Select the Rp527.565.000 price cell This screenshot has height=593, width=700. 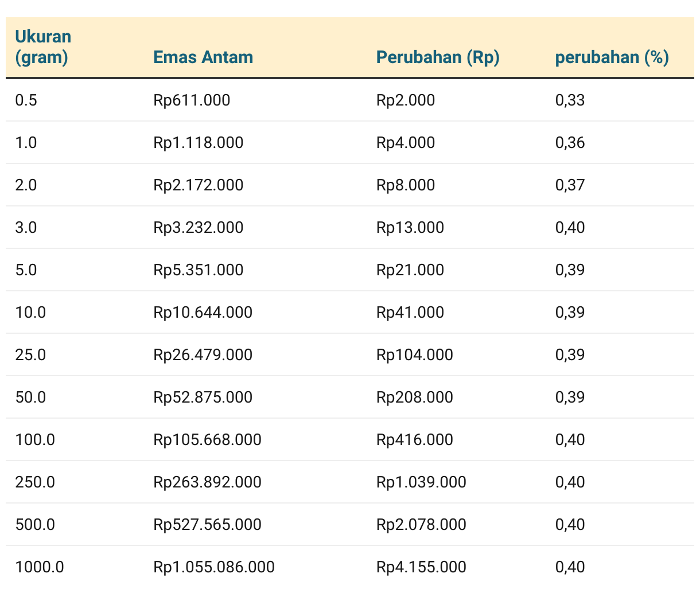point(208,525)
